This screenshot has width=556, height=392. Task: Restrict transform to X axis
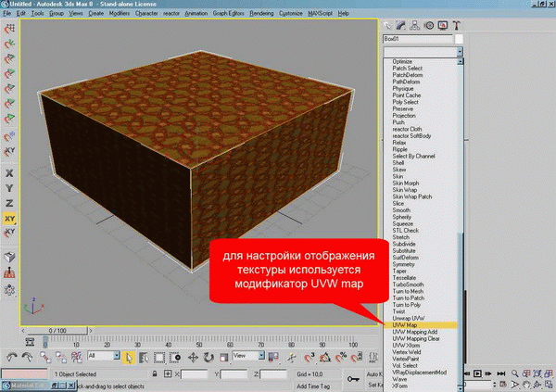click(x=9, y=173)
